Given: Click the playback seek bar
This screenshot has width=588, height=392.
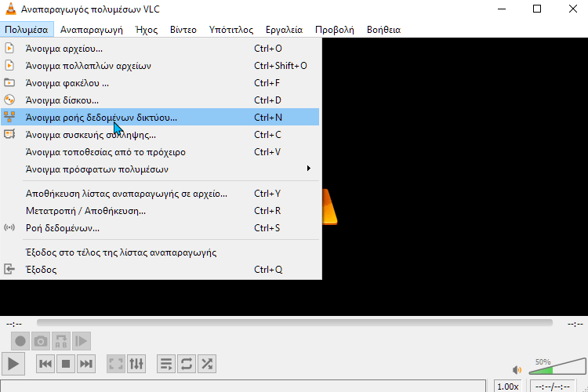Looking at the screenshot, I should 294,322.
